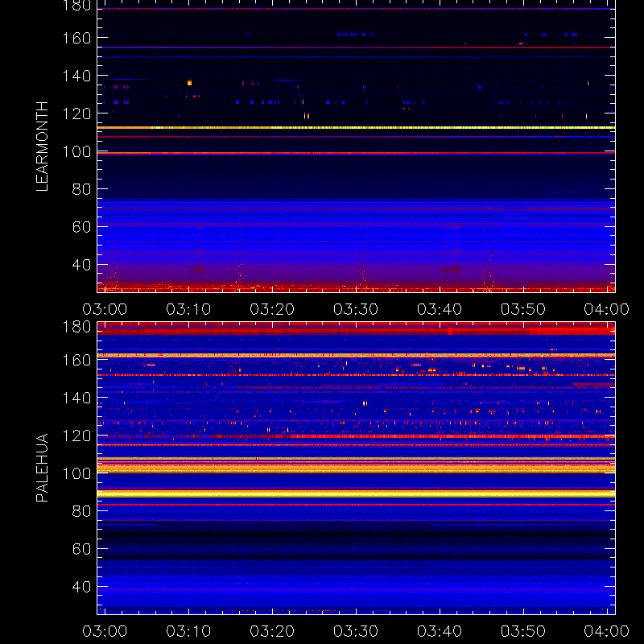
Task: Select the 160 tick label on LEARMONTH plot
Action: pos(76,38)
